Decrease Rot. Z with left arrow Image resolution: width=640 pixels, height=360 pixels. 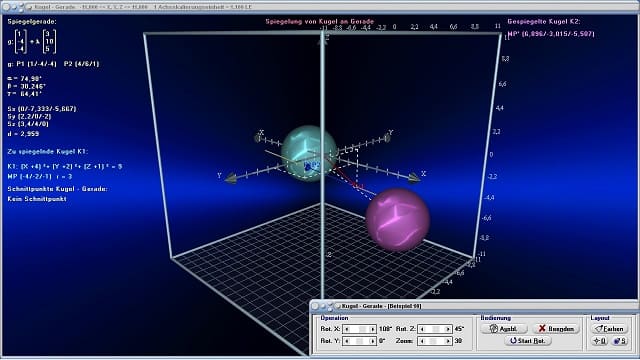point(422,329)
